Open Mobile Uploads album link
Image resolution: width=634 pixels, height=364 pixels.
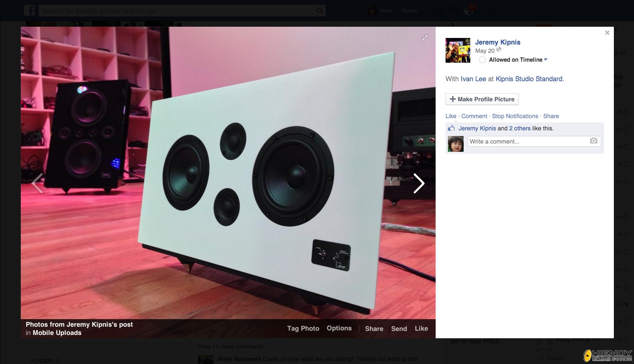pos(57,333)
